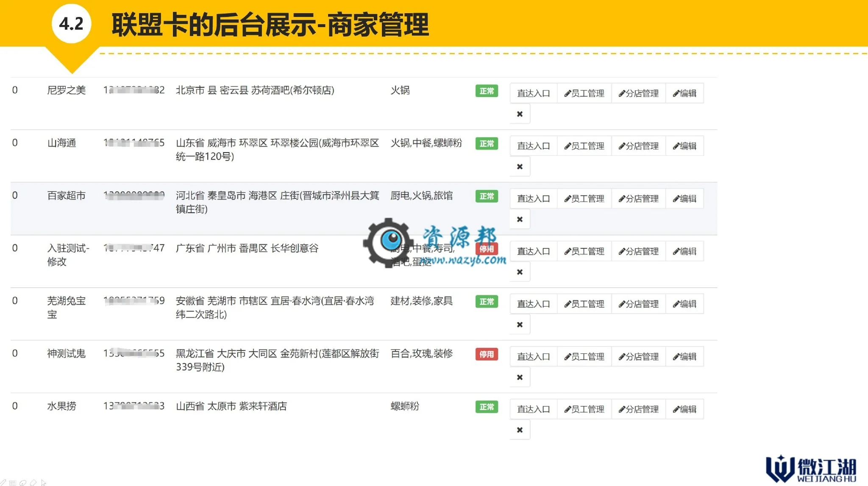868x486 pixels.
Task: Delete 神测试鬼 using the X icon
Action: tap(520, 377)
